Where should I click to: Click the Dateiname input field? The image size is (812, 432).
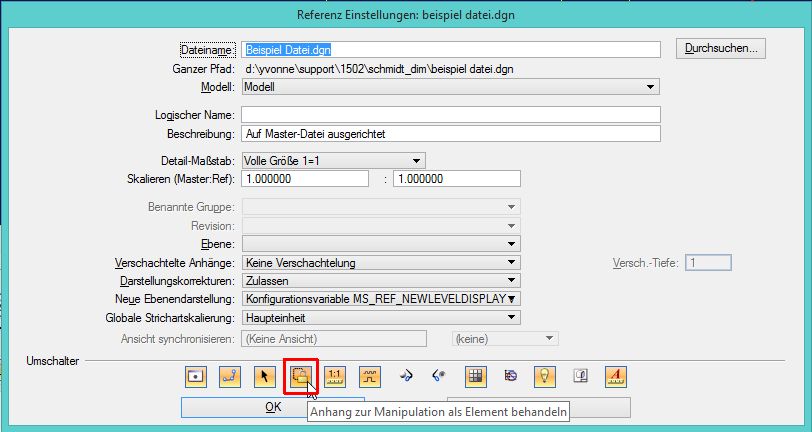point(451,50)
